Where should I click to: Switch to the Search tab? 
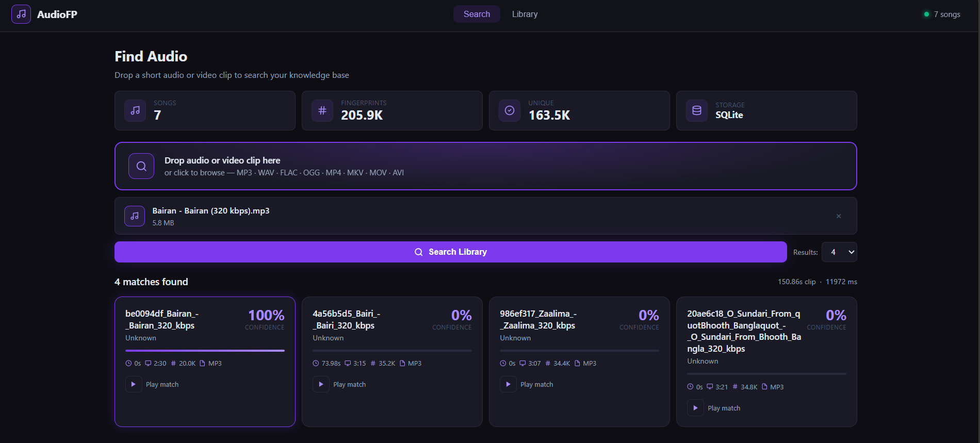pos(477,14)
